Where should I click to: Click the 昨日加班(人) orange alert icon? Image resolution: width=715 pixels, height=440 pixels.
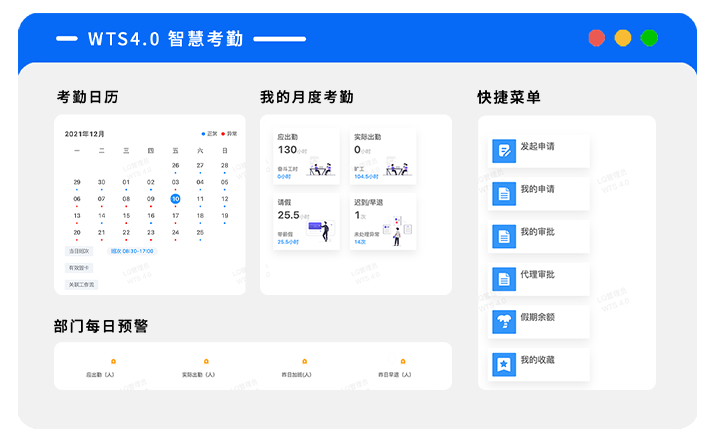(x=304, y=361)
